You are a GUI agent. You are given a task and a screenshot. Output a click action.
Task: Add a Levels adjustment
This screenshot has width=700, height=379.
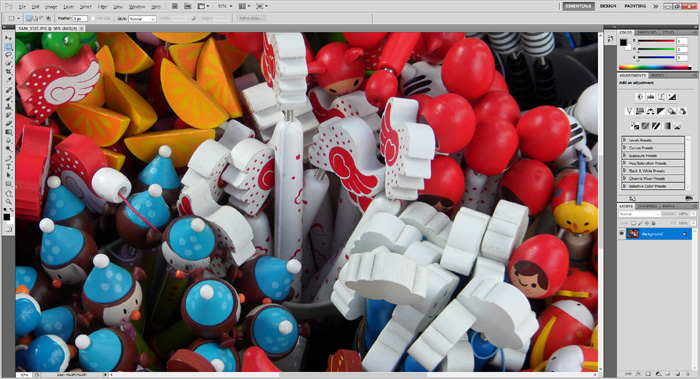pyautogui.click(x=650, y=96)
